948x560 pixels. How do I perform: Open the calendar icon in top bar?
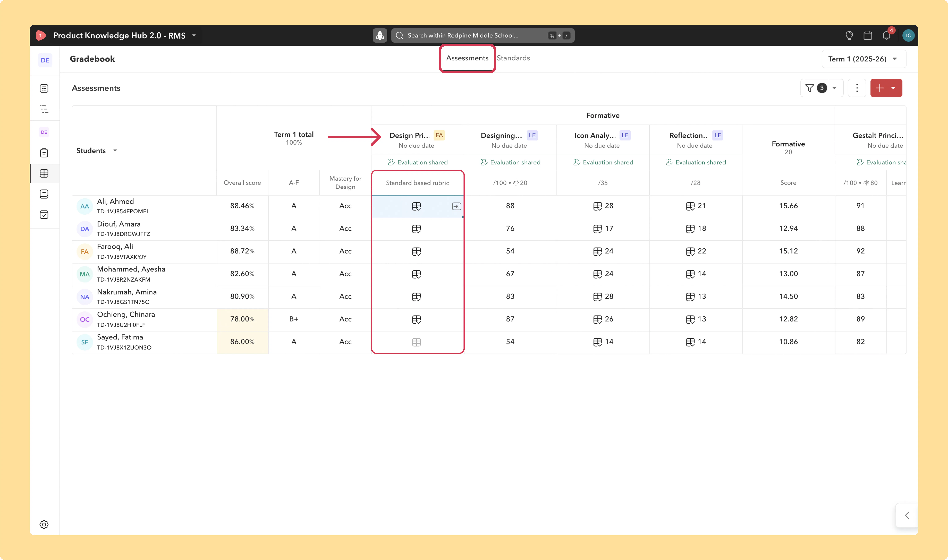point(868,35)
